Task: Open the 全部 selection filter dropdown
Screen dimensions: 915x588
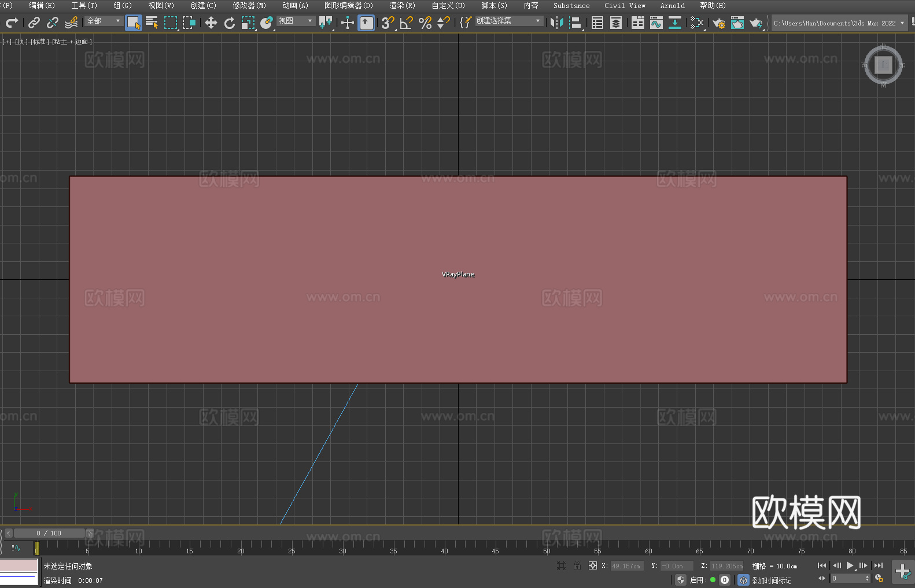Action: pos(104,21)
